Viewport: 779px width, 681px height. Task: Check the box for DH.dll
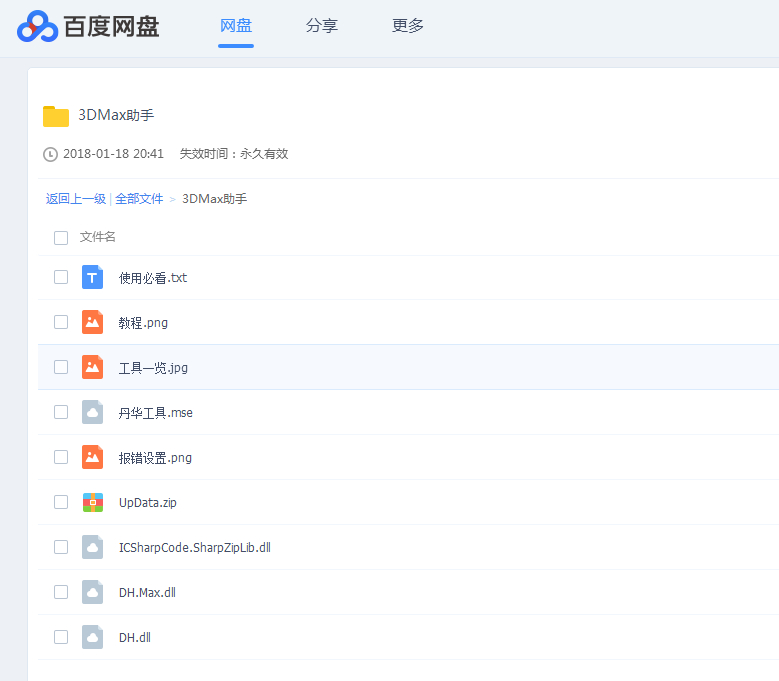pyautogui.click(x=61, y=637)
